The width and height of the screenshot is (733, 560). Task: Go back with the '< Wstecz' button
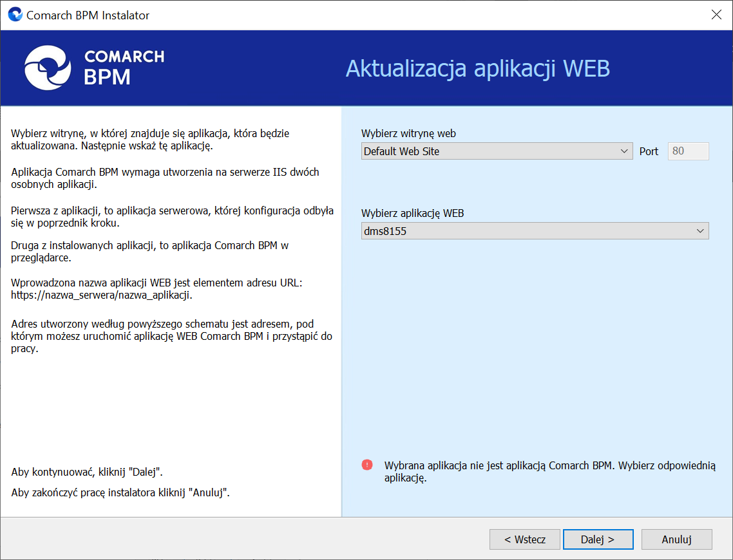click(524, 539)
